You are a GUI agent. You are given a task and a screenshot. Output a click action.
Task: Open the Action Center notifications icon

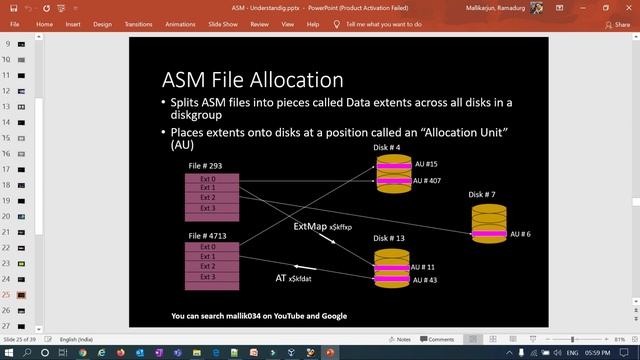pyautogui.click(x=624, y=353)
